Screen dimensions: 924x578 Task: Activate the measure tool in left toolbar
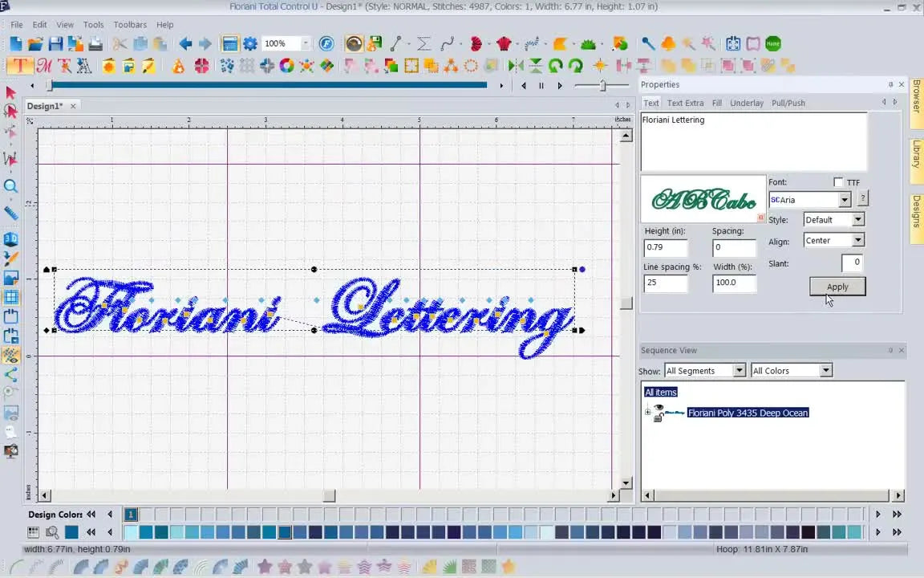11,213
